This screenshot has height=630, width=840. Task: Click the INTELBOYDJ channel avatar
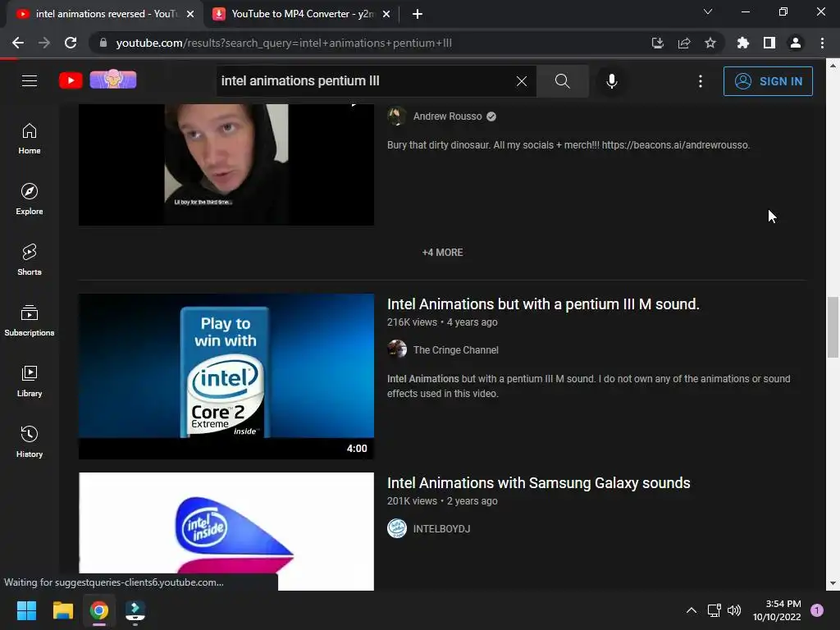[397, 528]
